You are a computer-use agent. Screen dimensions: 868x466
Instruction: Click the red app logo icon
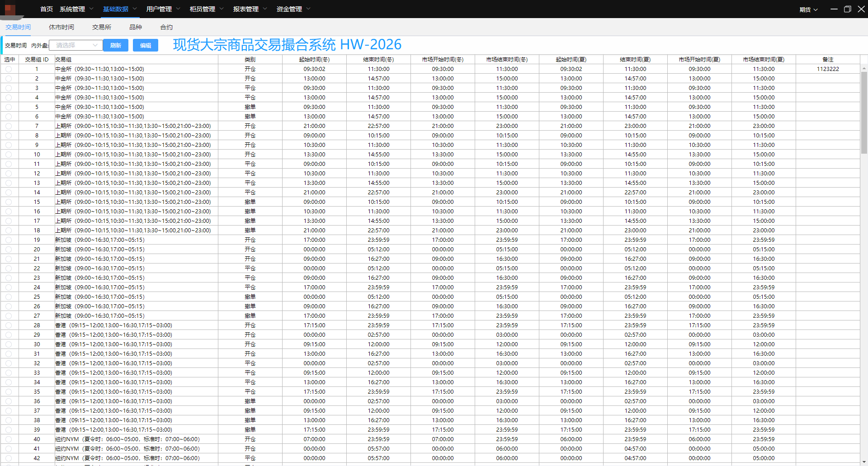10,9
